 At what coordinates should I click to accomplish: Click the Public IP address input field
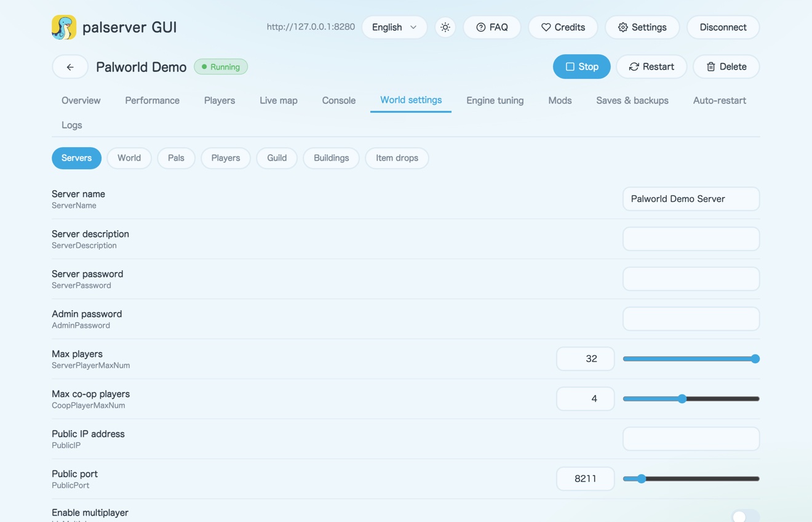[691, 439]
